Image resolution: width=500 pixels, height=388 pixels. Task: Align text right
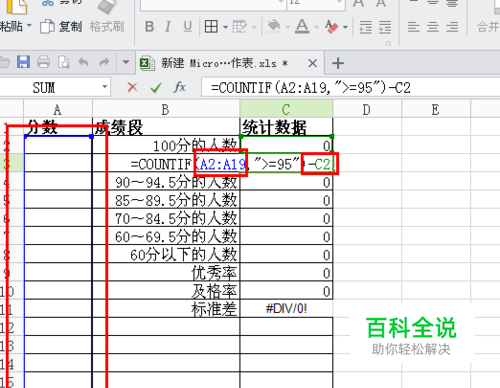tap(452, 27)
